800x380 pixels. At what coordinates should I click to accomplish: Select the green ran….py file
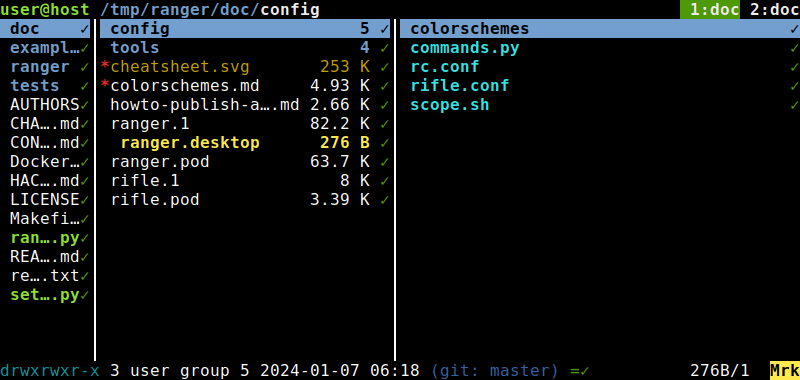(45, 238)
